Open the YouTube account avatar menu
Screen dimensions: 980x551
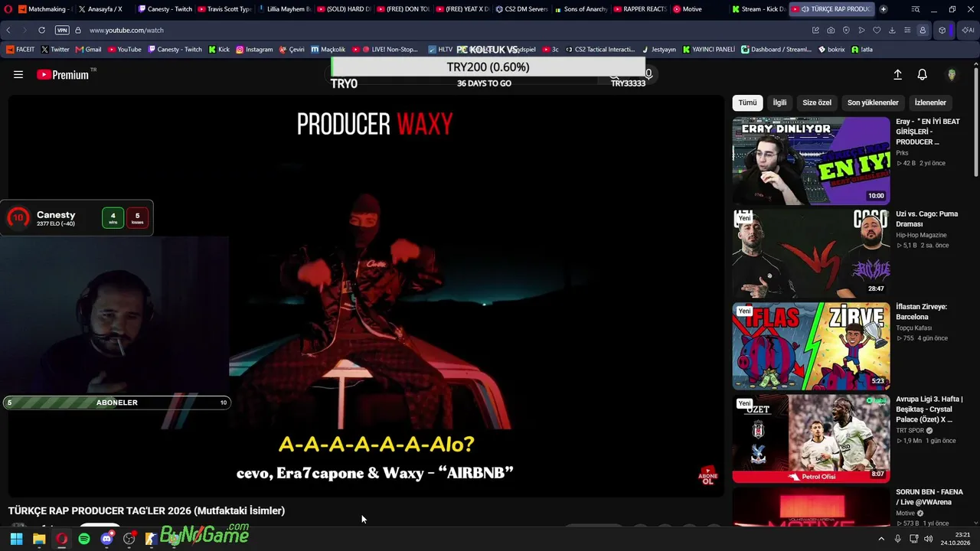click(x=952, y=74)
